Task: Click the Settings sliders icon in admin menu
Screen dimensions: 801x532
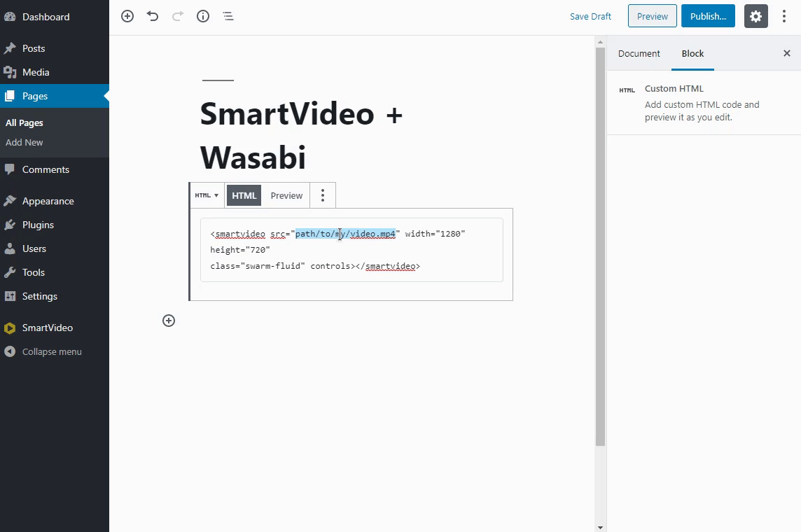Action: click(10, 296)
